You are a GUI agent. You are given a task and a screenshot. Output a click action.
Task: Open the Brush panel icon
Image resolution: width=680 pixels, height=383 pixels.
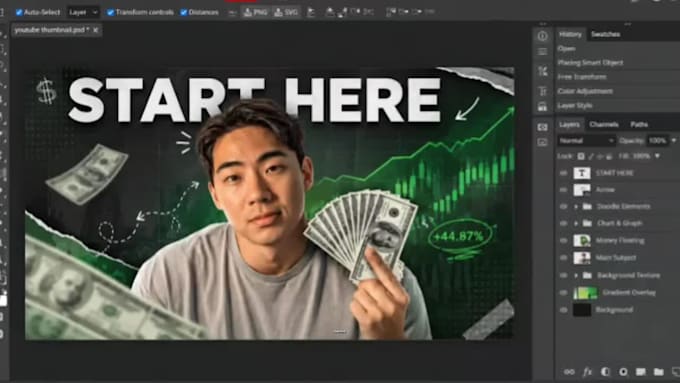point(543,71)
